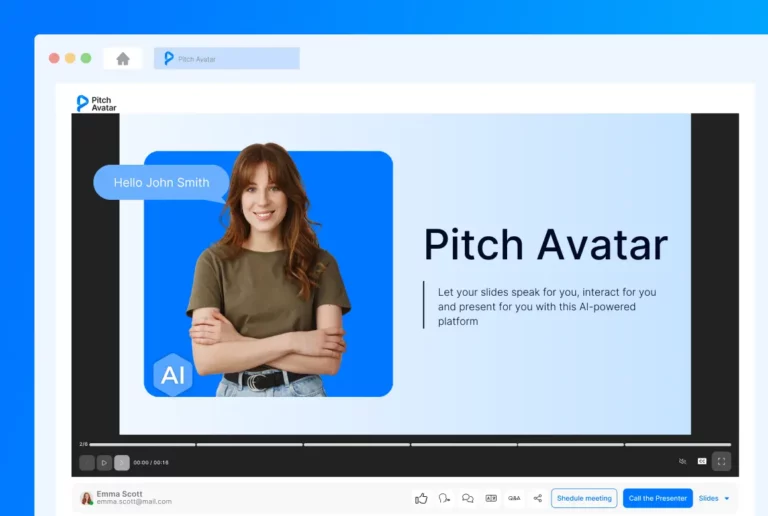Click the AI hexagon badge on slide
This screenshot has width=768, height=516.
point(172,375)
